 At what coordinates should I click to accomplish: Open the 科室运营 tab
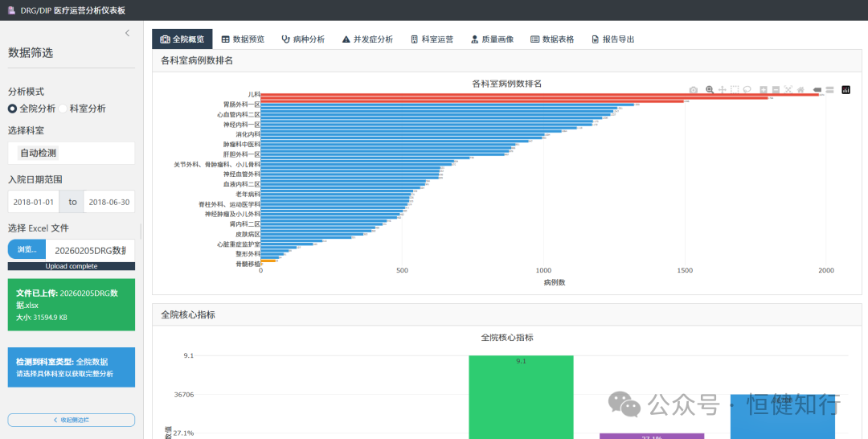tap(432, 39)
